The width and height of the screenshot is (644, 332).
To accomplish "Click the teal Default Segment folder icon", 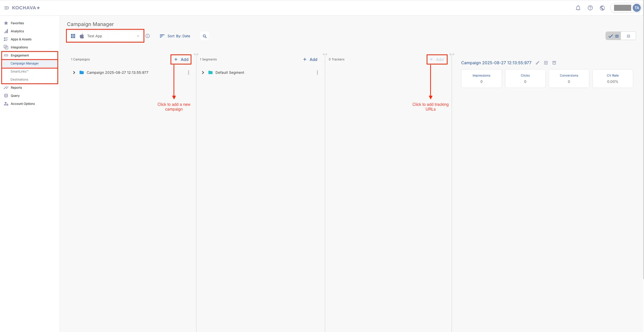I will pyautogui.click(x=211, y=73).
